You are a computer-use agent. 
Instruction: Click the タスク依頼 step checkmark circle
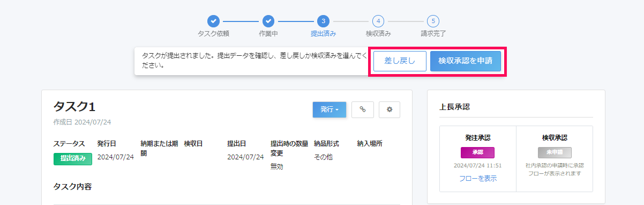click(214, 21)
